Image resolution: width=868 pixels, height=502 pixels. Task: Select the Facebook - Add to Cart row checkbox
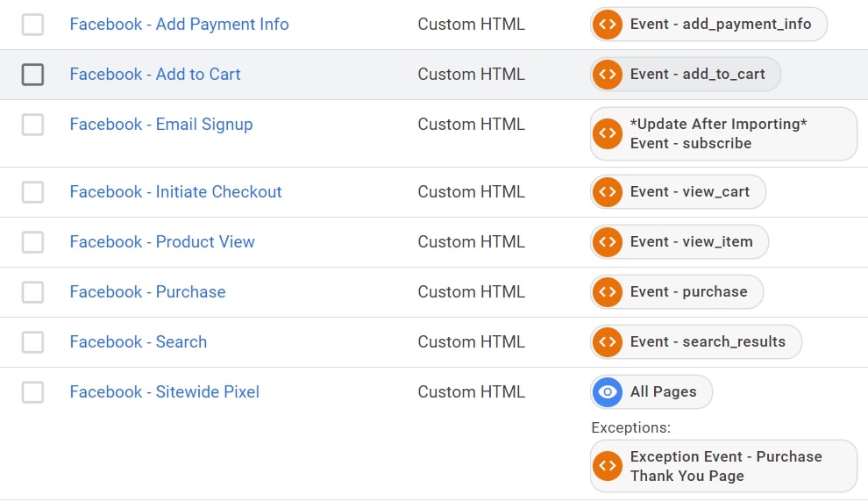pyautogui.click(x=32, y=75)
